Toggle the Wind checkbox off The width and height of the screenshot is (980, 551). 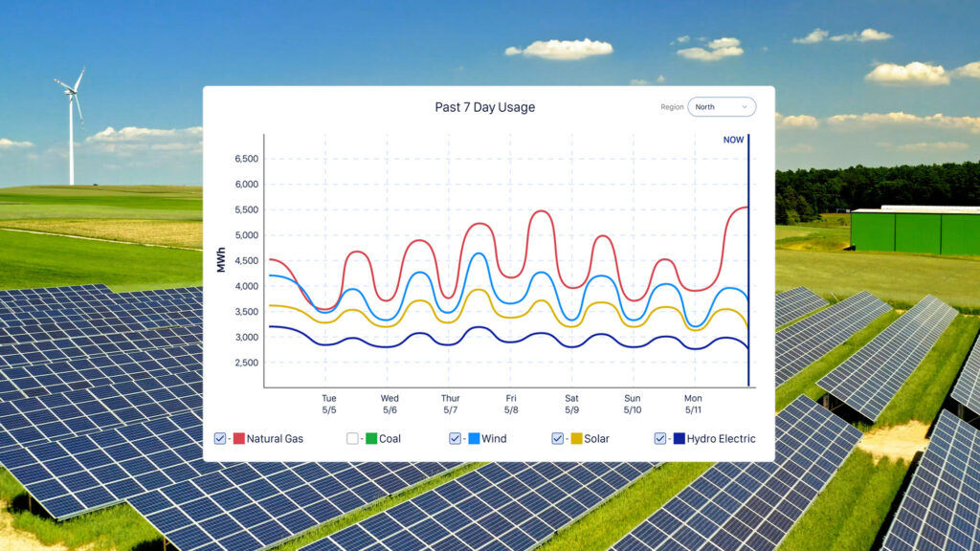click(x=456, y=438)
